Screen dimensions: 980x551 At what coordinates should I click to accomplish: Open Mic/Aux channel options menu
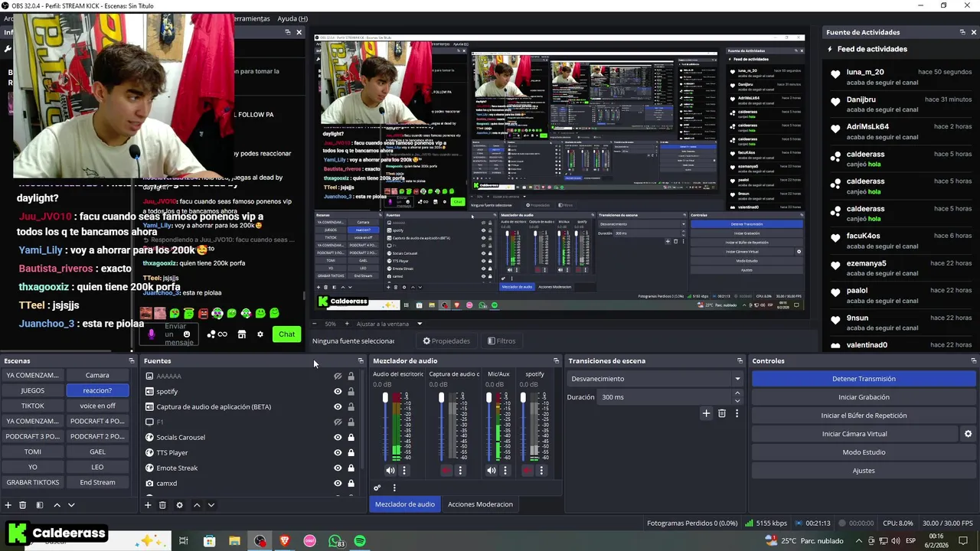[505, 470]
